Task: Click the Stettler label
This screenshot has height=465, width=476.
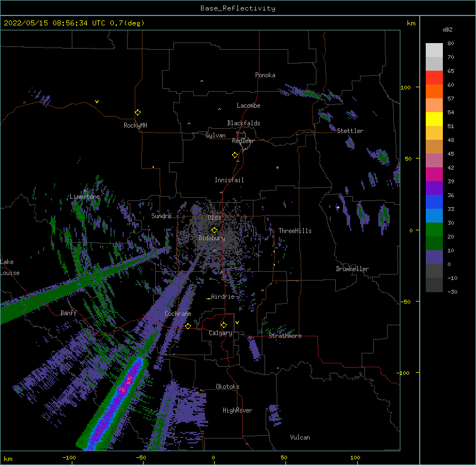Action: pos(350,131)
